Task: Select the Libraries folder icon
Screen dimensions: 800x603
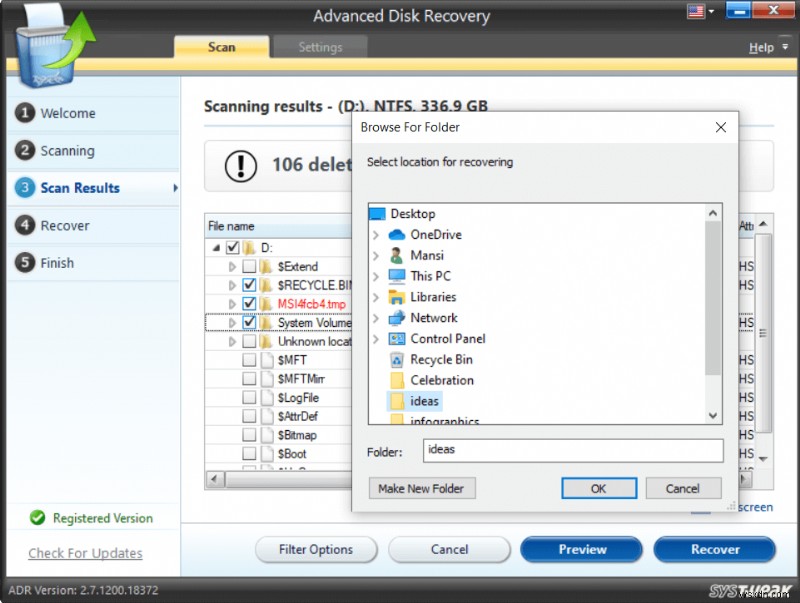Action: click(396, 297)
